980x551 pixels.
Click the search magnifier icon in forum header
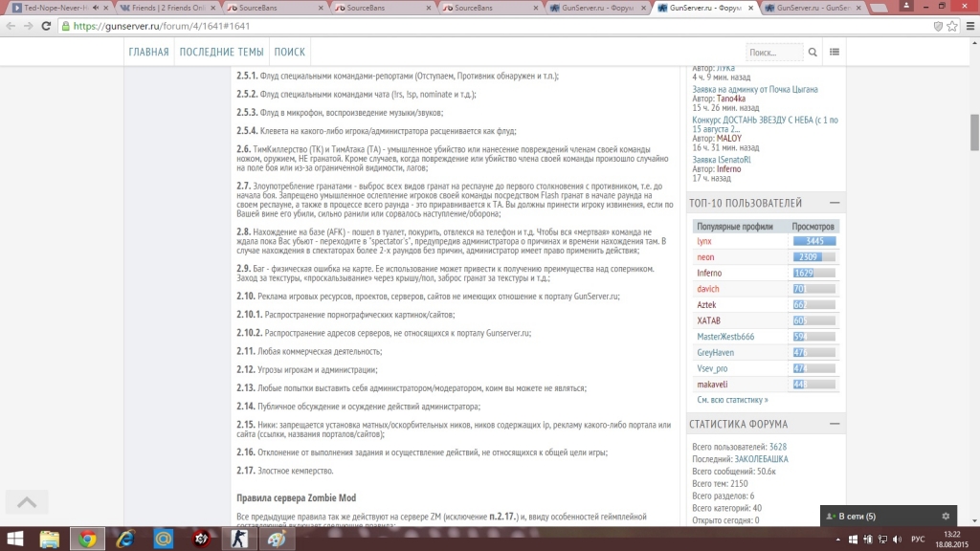[813, 53]
